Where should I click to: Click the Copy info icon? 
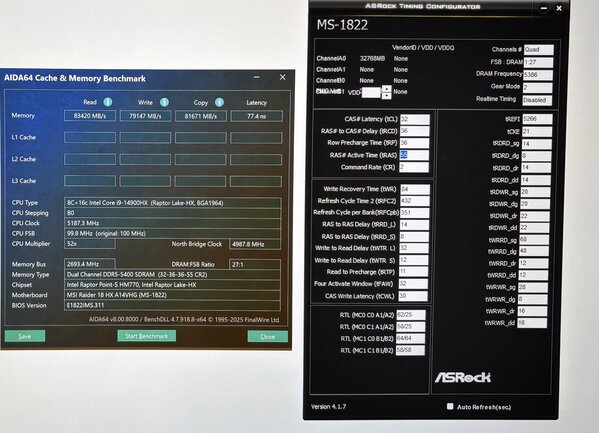[219, 102]
